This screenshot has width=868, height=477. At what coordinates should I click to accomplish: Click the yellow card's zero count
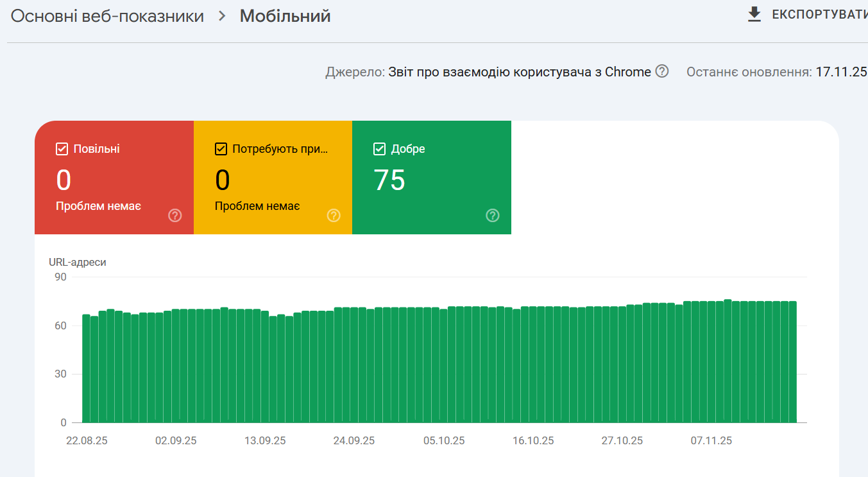[x=222, y=180]
